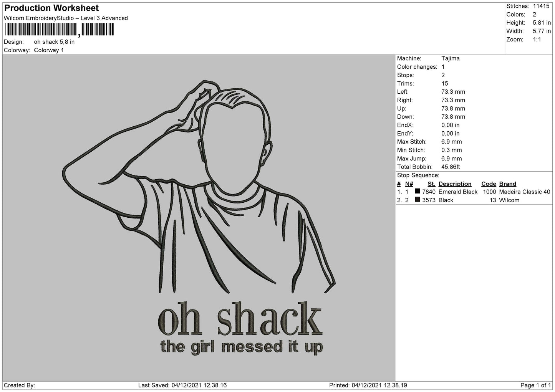555x392 pixels.
Task: Click the Min Stitch value 0.3 mm
Action: [x=452, y=151]
